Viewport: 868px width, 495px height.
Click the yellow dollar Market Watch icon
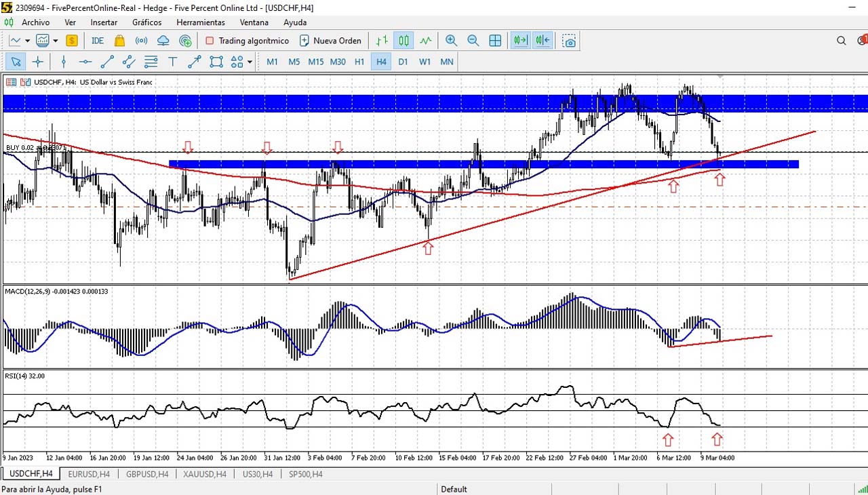(71, 41)
